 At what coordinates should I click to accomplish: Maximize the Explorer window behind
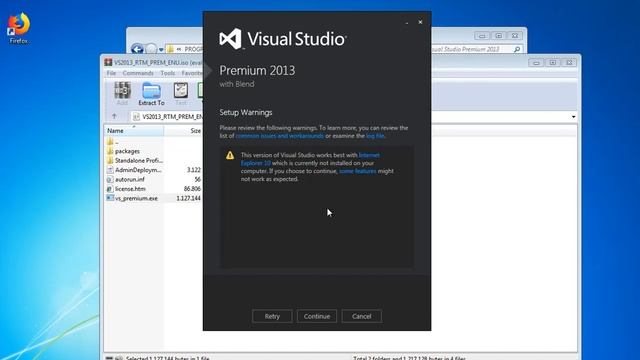coord(498,36)
